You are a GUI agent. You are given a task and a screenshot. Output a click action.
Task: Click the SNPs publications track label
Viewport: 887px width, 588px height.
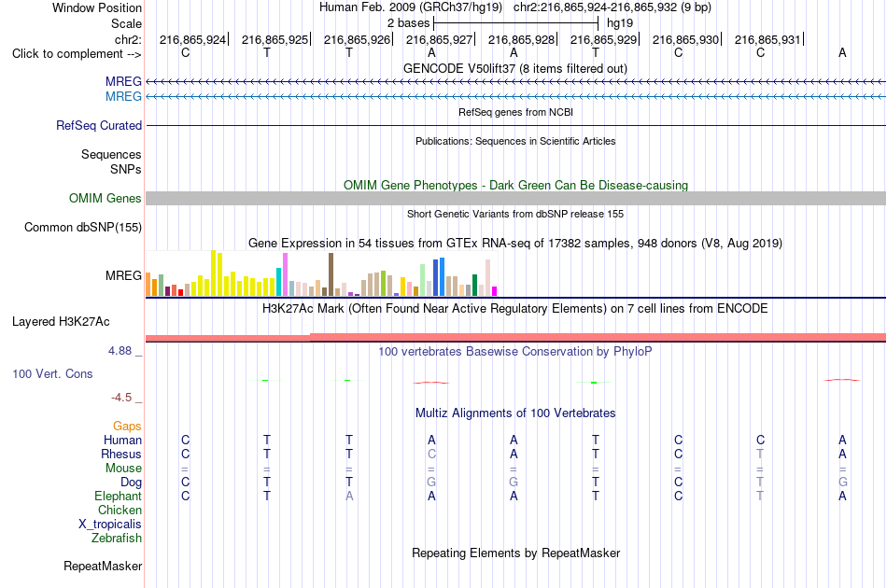click(126, 169)
